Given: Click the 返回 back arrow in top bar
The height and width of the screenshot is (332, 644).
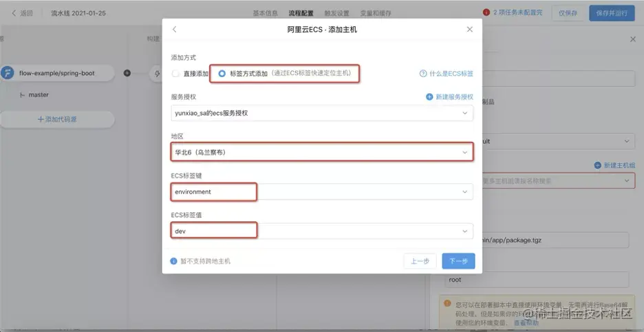Looking at the screenshot, I should coord(14,13).
